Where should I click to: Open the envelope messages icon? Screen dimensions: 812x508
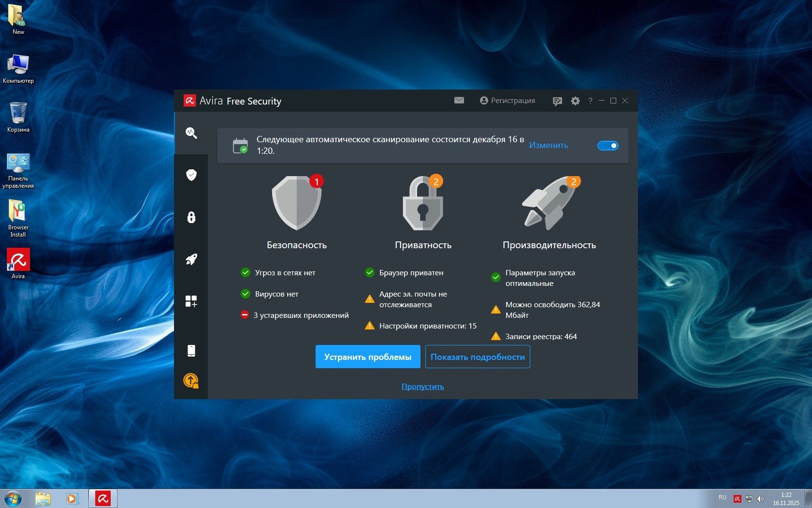tap(459, 101)
